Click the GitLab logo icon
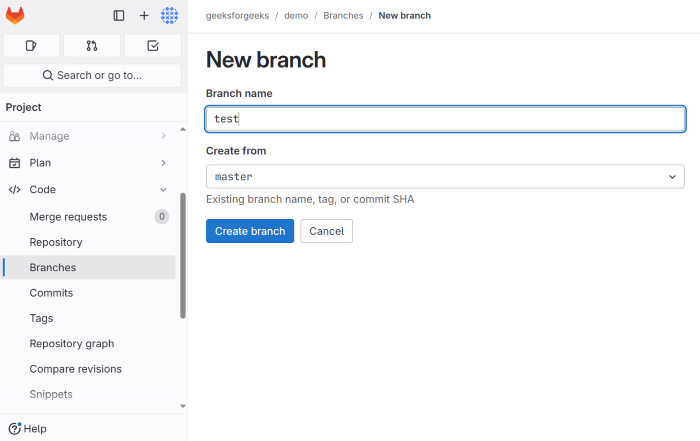Viewport: 700px width, 441px height. pyautogui.click(x=15, y=16)
